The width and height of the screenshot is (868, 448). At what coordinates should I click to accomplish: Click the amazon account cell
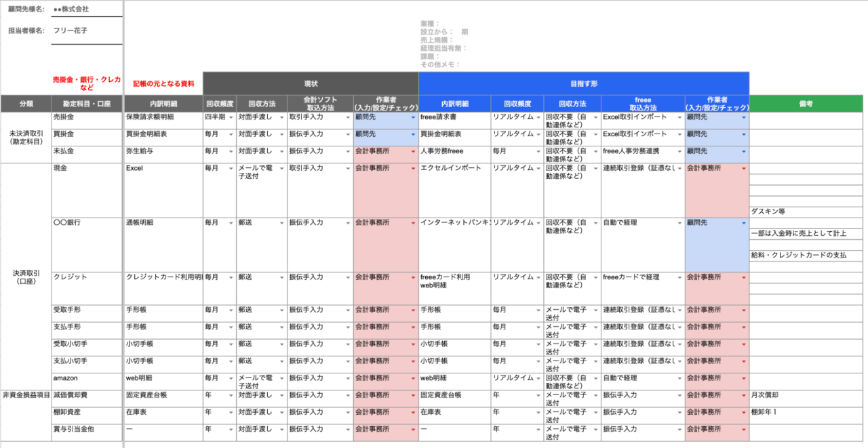click(x=87, y=381)
